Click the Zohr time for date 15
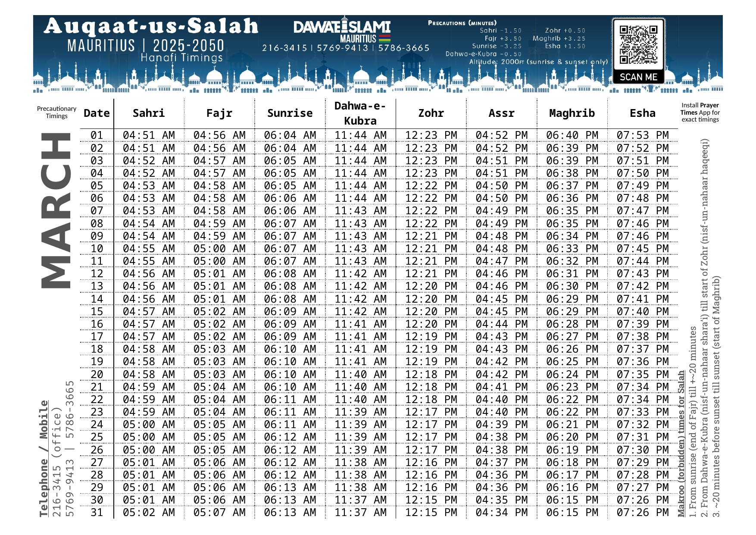 (x=431, y=311)
